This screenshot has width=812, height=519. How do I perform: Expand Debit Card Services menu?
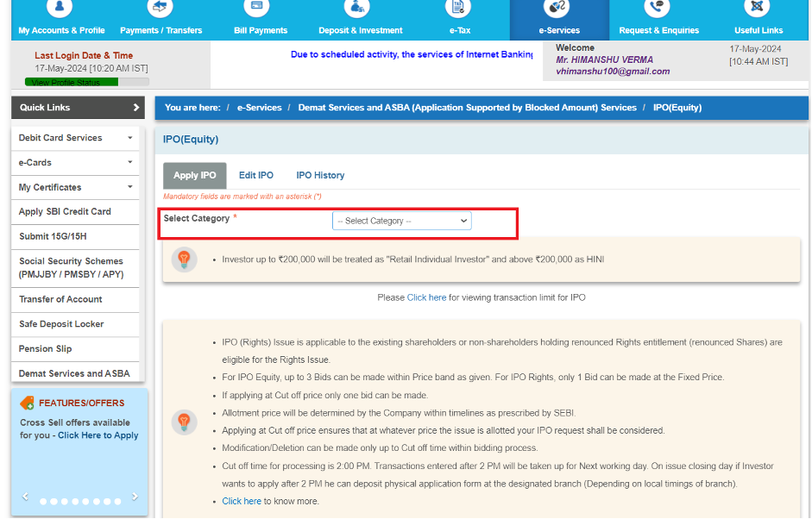click(x=129, y=138)
